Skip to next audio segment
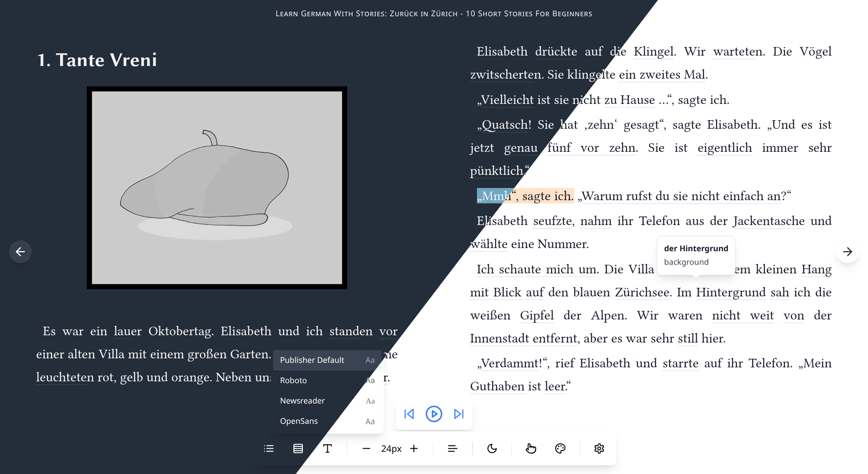This screenshot has height=474, width=868. (458, 414)
